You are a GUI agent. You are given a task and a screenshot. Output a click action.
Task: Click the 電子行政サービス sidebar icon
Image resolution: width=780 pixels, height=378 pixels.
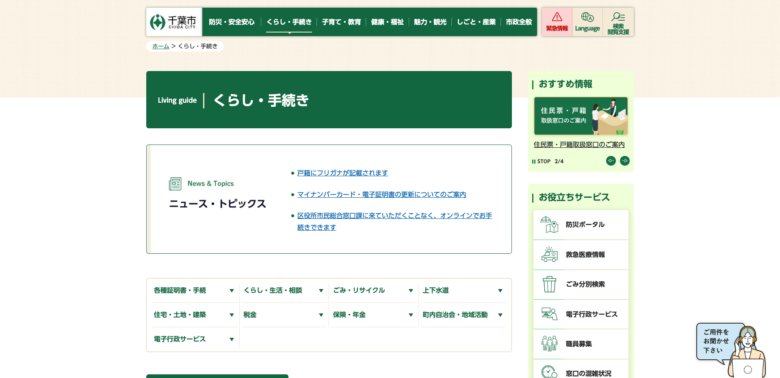[x=549, y=314]
